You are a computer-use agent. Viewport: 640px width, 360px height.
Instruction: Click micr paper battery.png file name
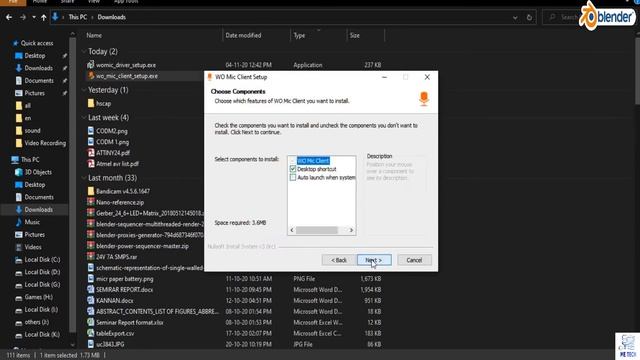[x=124, y=279]
